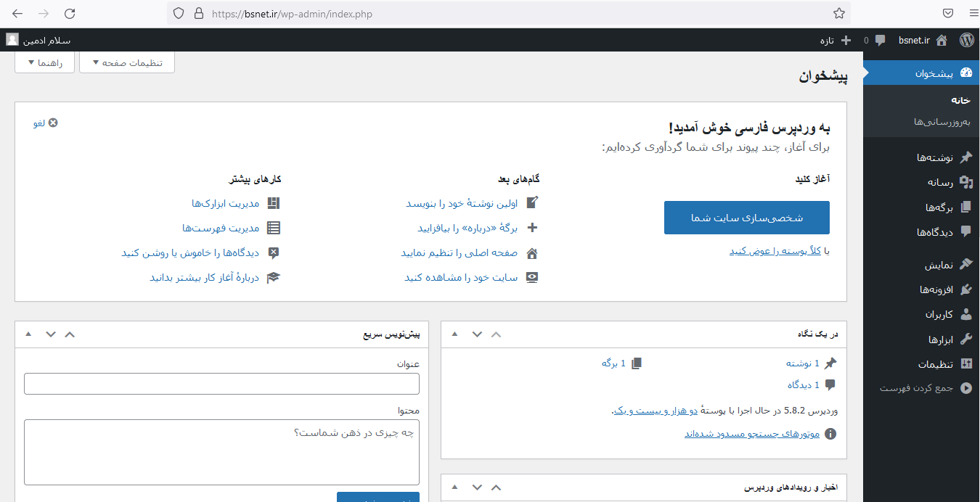Click the browser address bar URL

pos(293,13)
